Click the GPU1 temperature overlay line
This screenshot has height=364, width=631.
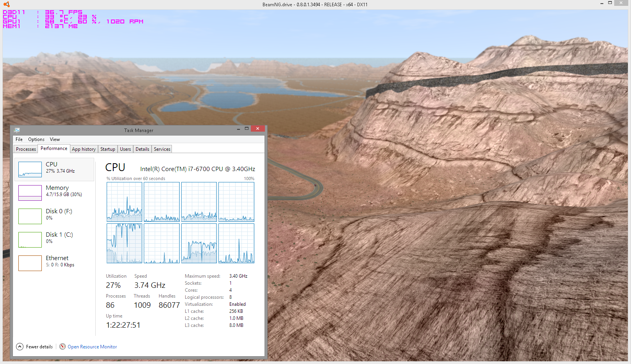point(73,21)
